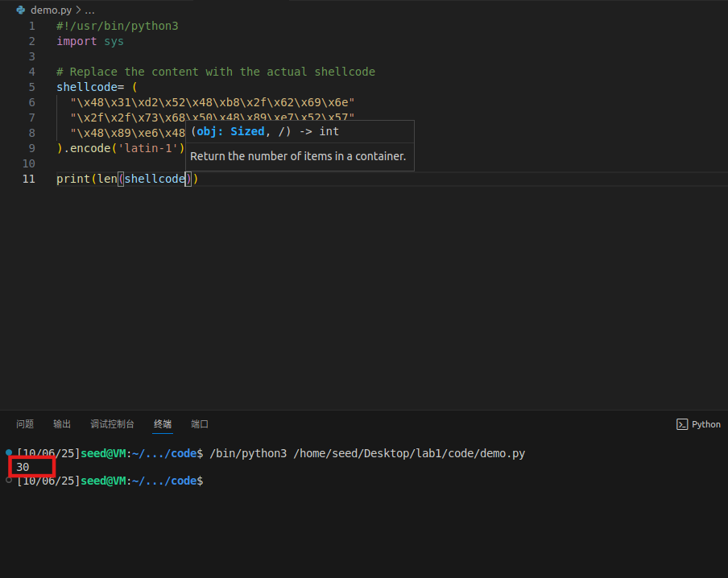Click line number 5 in the gutter
The width and height of the screenshot is (728, 578).
(x=31, y=87)
